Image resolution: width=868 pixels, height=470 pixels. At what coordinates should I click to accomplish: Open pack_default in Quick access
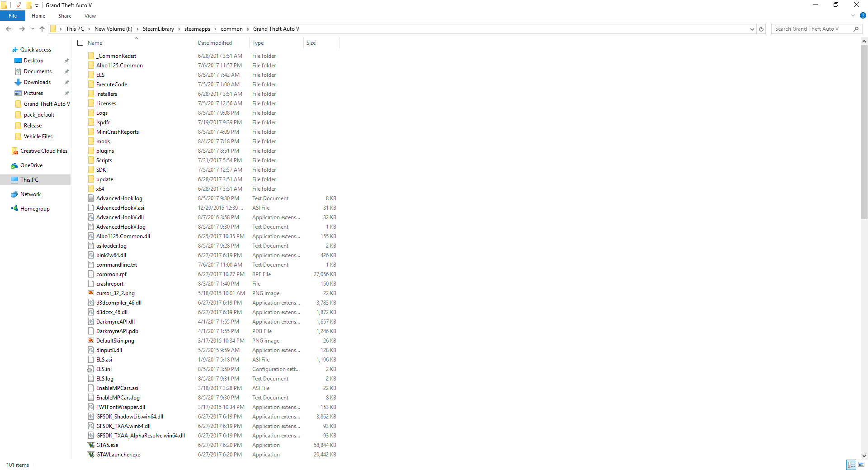39,115
